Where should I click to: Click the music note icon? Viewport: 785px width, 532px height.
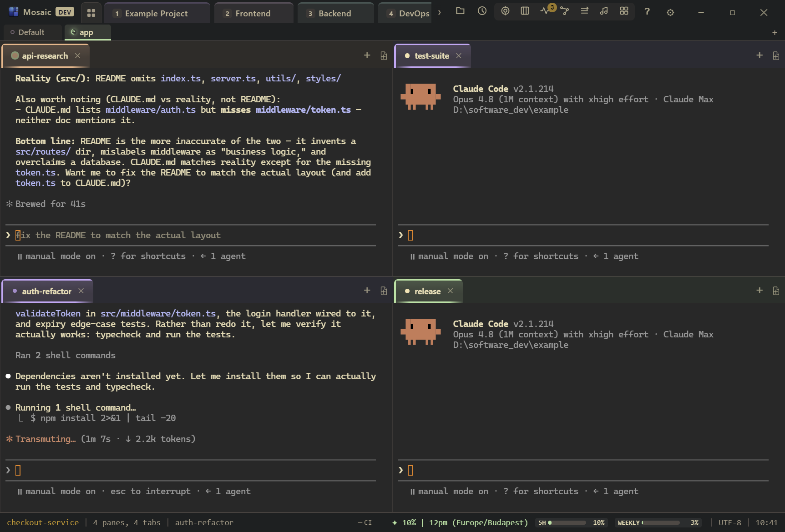pyautogui.click(x=604, y=11)
